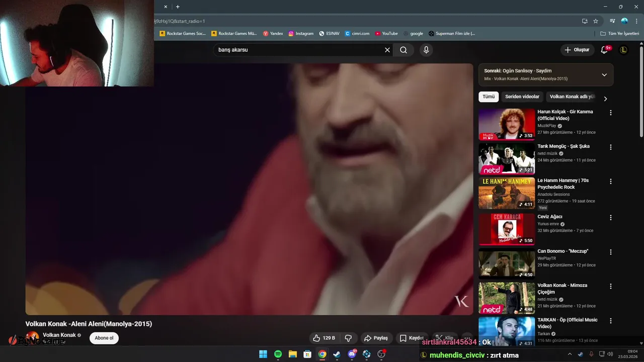Click the Volkan Konak channel name
Screen dimensions: 644x362
click(x=59, y=335)
